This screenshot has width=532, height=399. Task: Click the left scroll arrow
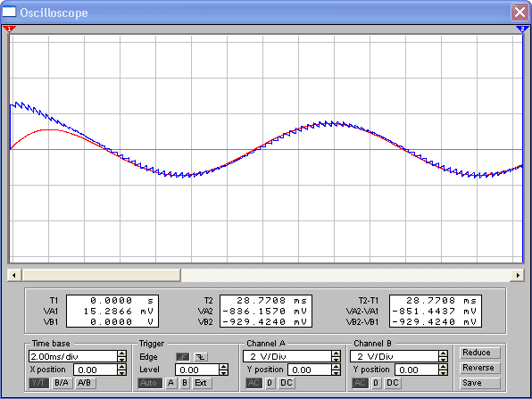(x=14, y=275)
